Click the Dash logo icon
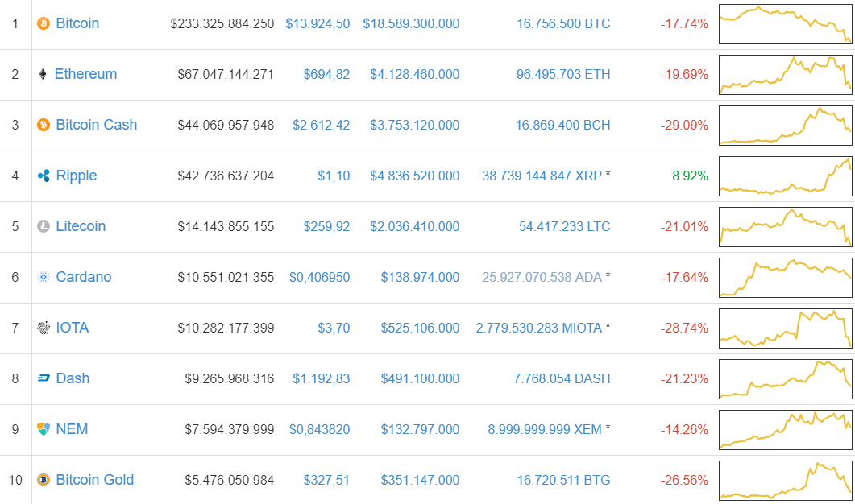 point(43,378)
